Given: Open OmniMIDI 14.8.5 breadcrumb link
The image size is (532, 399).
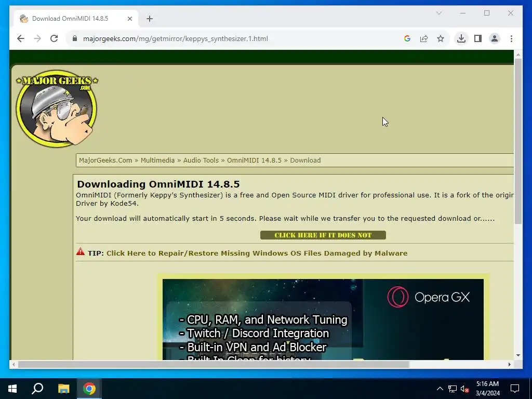Looking at the screenshot, I should tap(254, 161).
